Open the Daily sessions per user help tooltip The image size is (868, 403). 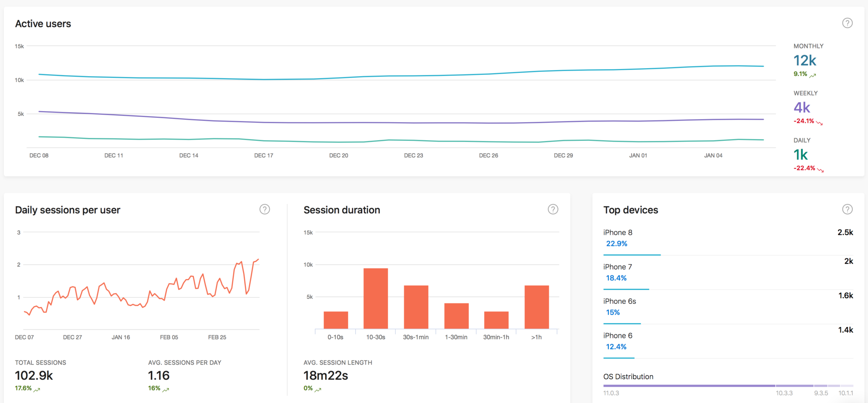click(x=264, y=209)
